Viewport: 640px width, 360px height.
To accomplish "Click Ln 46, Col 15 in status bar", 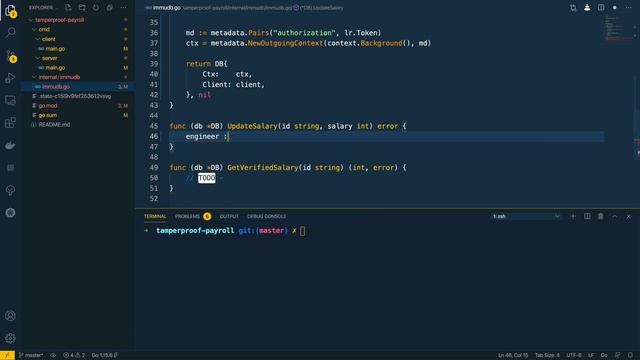I will [x=513, y=355].
